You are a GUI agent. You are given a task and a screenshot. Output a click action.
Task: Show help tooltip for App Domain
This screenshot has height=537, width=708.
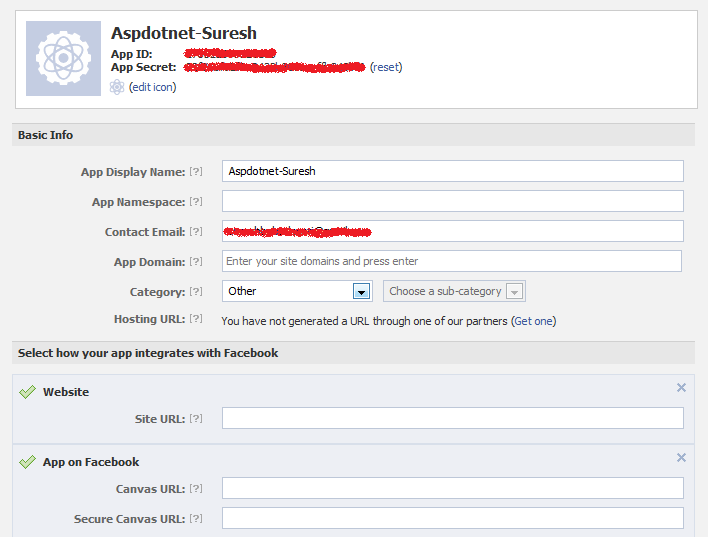[x=196, y=261]
